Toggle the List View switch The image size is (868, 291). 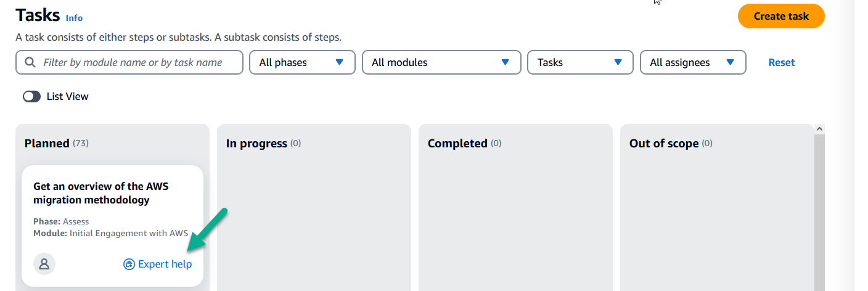click(x=31, y=96)
